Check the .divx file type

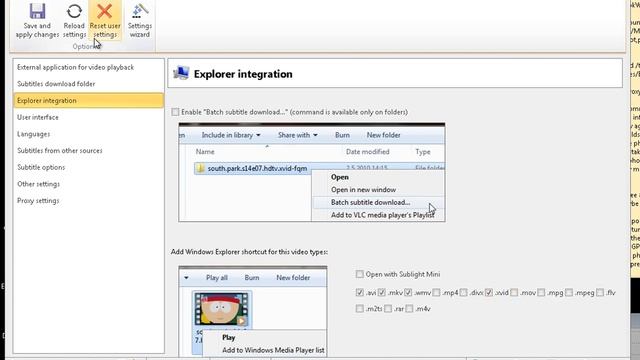coord(463,293)
